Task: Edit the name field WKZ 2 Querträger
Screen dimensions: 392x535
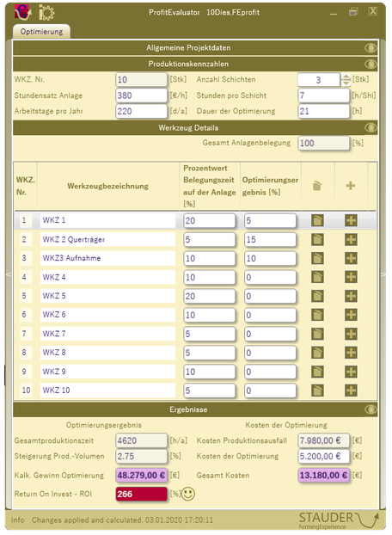Action: tap(107, 239)
